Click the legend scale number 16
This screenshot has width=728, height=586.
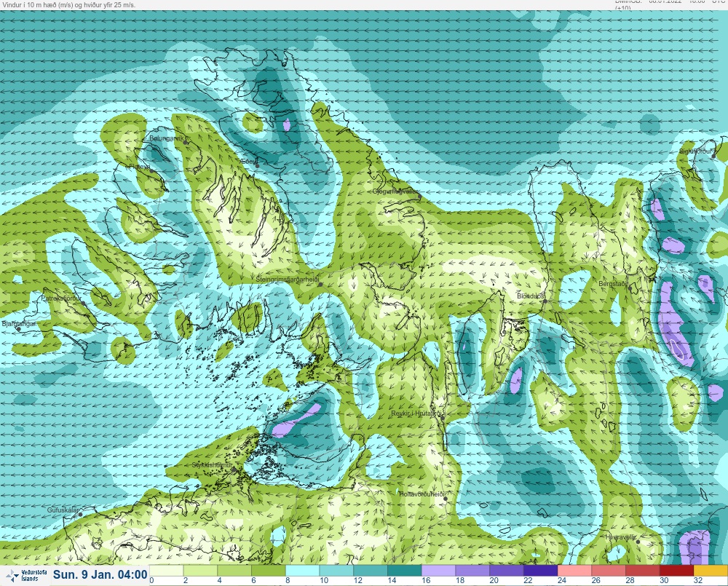click(426, 580)
